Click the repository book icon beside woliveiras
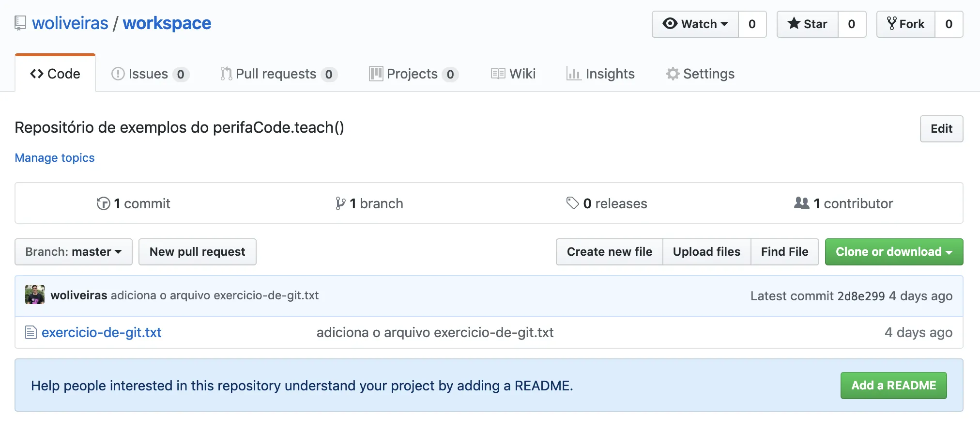The image size is (980, 433). click(x=20, y=23)
